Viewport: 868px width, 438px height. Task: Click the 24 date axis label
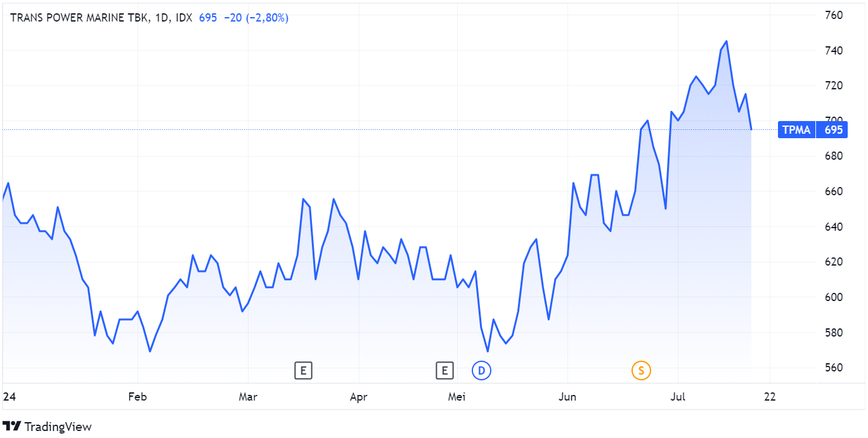pos(9,397)
